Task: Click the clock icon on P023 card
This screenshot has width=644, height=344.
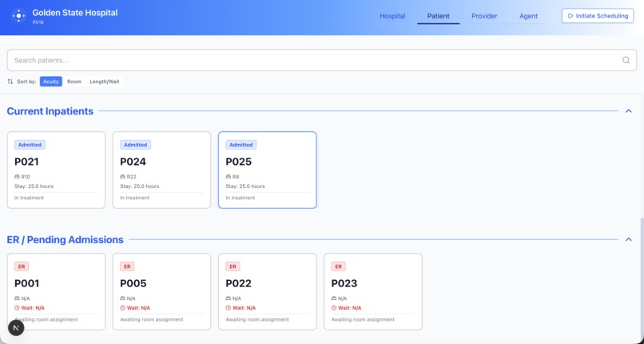Action: (x=333, y=308)
